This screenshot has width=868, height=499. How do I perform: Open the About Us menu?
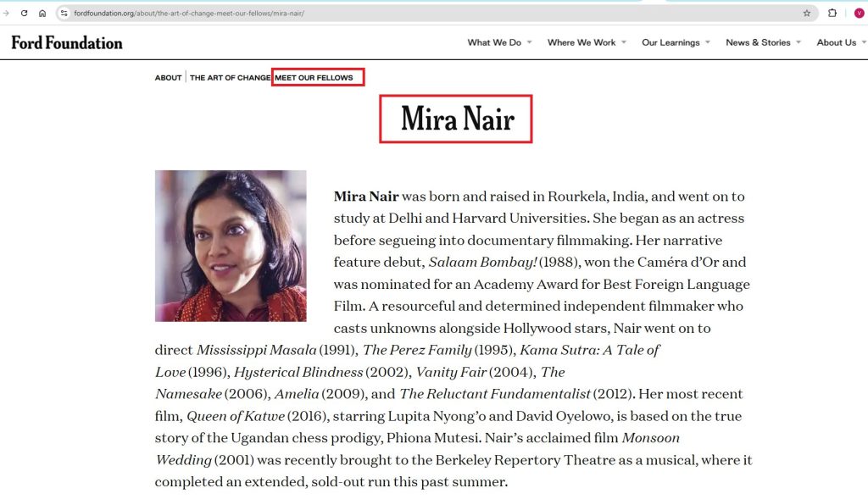(836, 42)
